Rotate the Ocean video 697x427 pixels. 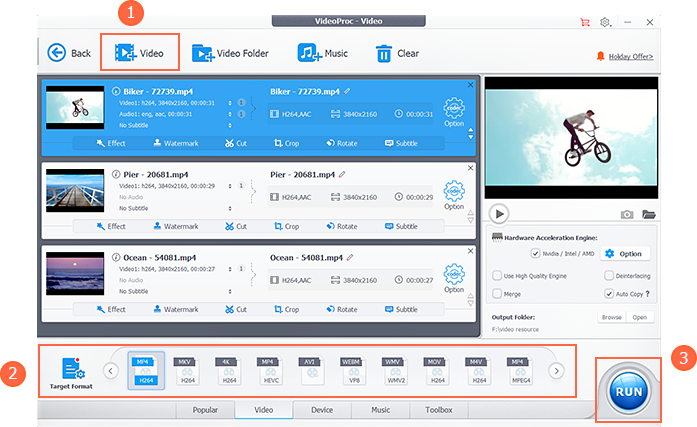point(342,309)
